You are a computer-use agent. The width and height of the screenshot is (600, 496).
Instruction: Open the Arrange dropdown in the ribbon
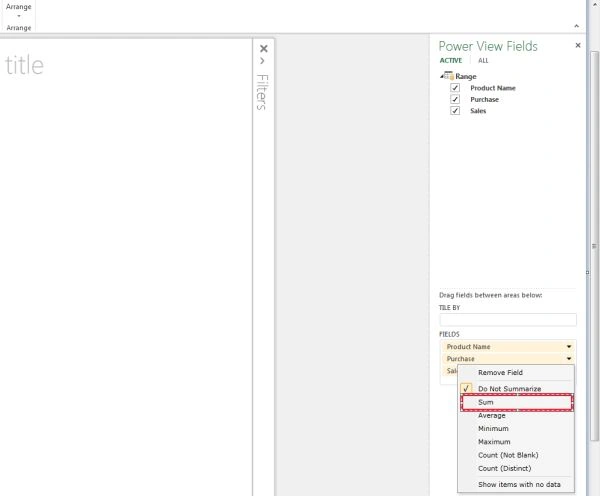coord(18,10)
